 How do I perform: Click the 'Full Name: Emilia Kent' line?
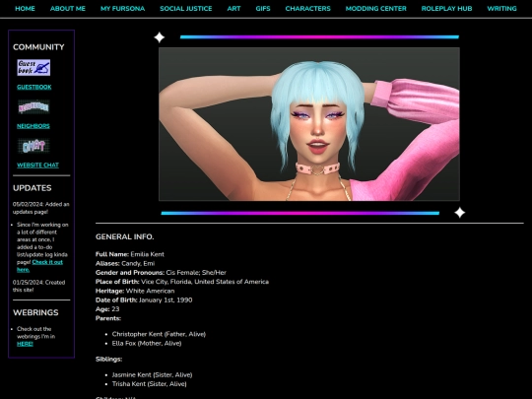[130, 254]
